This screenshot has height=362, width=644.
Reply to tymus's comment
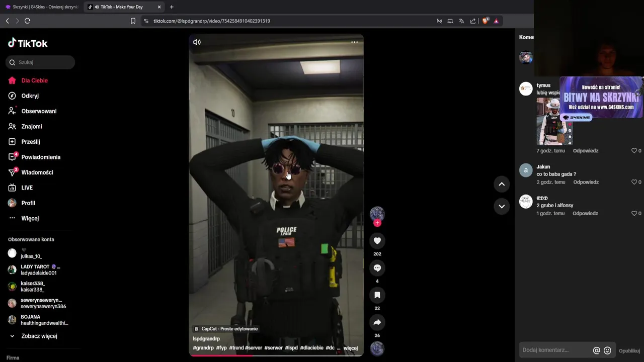[586, 151]
